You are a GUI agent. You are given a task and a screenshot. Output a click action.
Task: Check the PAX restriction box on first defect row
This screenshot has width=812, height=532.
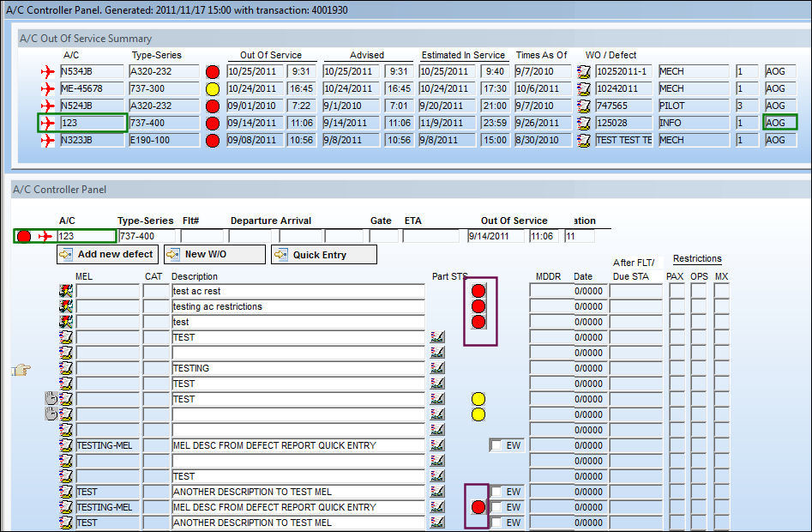click(677, 291)
